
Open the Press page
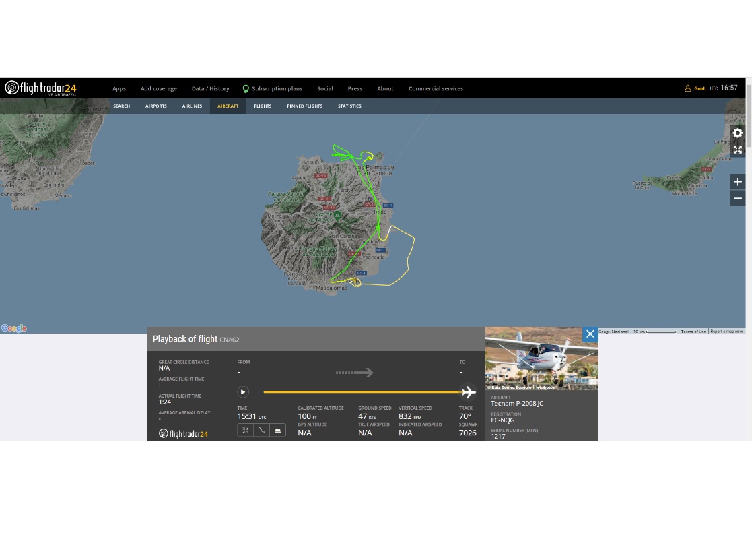click(x=355, y=88)
